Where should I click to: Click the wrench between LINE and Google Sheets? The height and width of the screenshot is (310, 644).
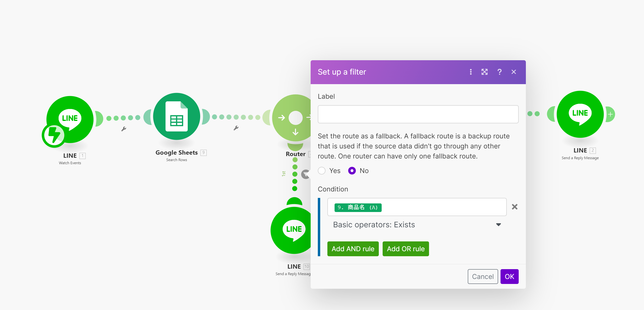(x=123, y=129)
